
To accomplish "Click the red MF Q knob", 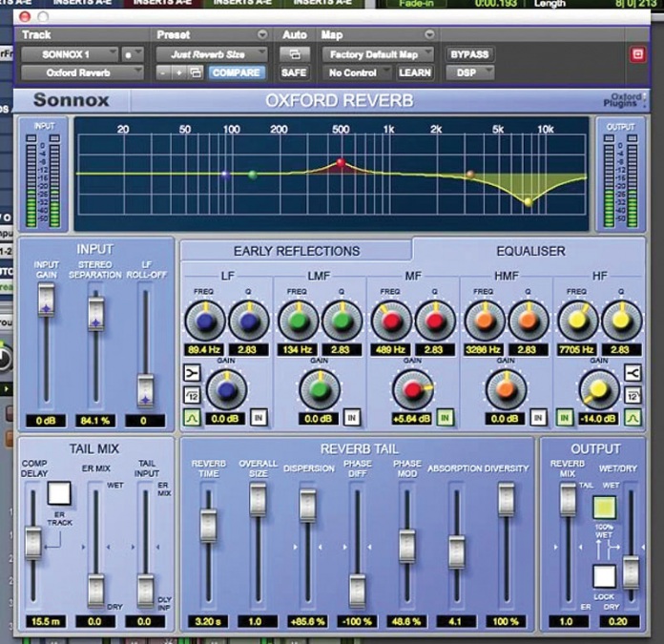I will tap(435, 322).
